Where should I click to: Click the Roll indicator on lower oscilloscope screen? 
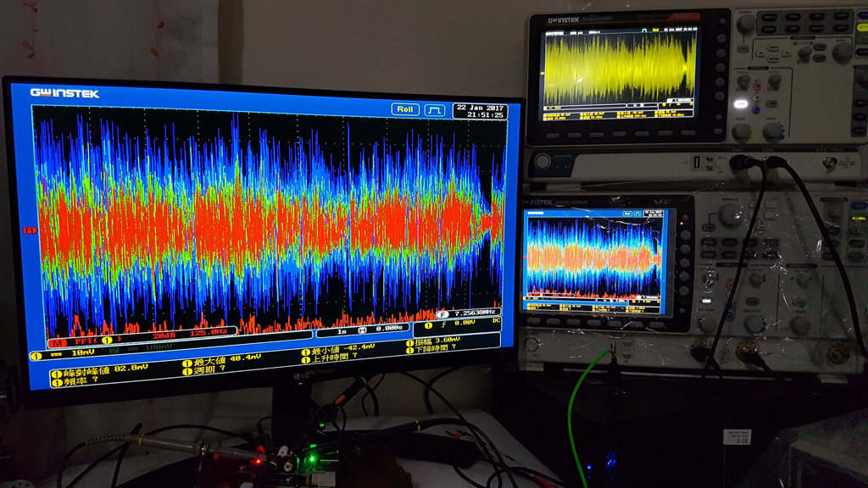pyautogui.click(x=627, y=213)
